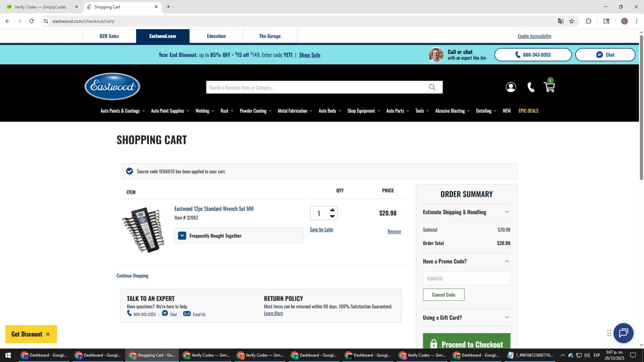The width and height of the screenshot is (644, 362).
Task: Click the promo code input field
Action: click(466, 278)
